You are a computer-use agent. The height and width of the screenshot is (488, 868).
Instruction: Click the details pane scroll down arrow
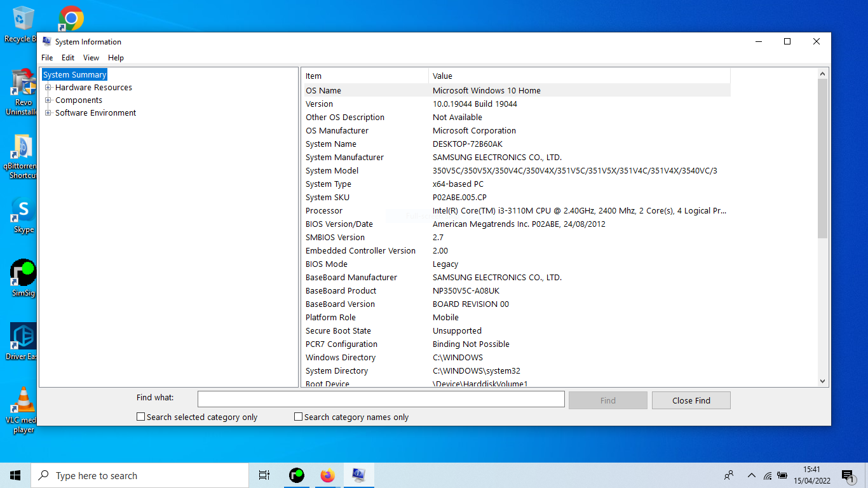pos(823,381)
